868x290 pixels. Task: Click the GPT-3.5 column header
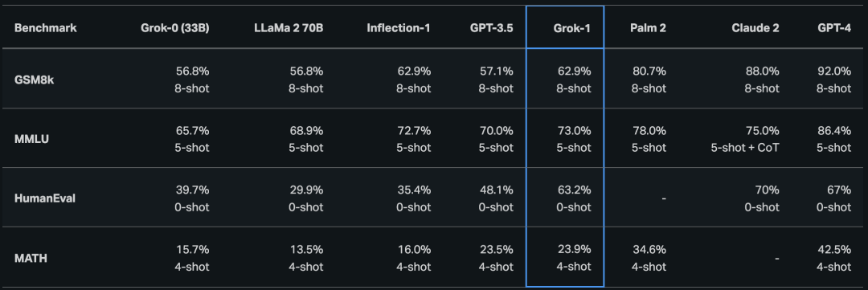492,27
